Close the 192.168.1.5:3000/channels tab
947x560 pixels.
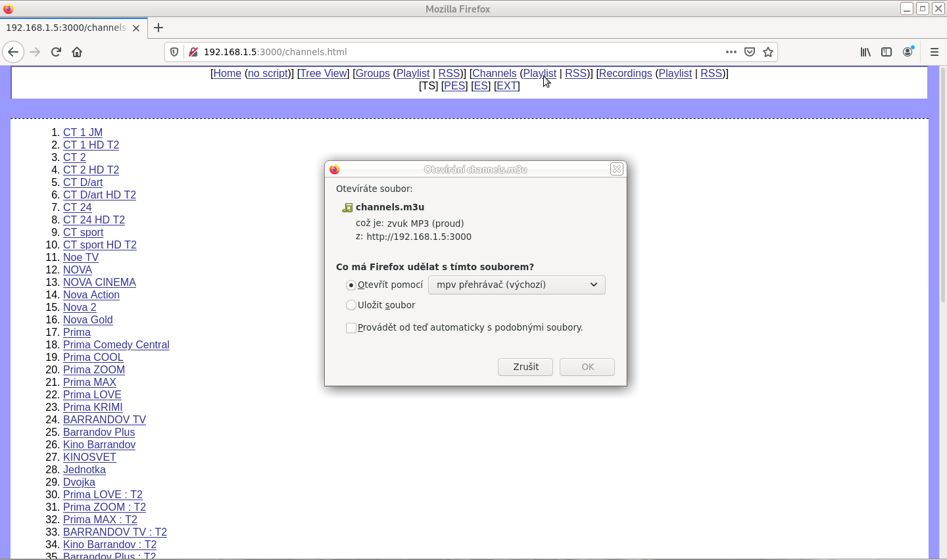coord(136,28)
